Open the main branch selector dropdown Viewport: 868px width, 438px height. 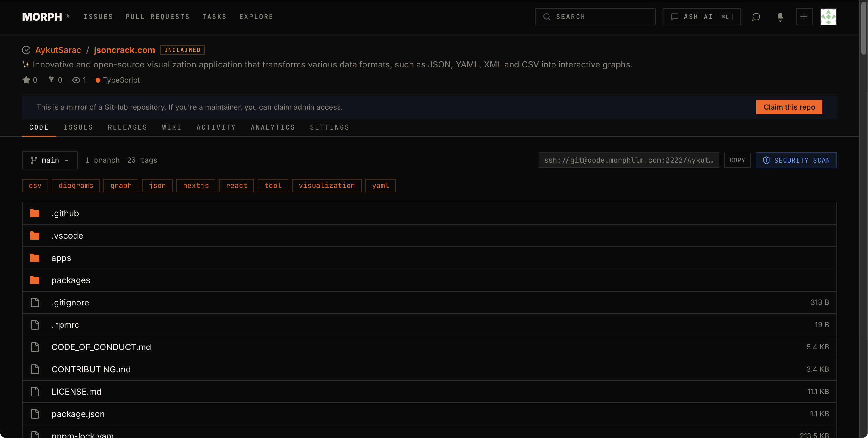[x=49, y=160]
